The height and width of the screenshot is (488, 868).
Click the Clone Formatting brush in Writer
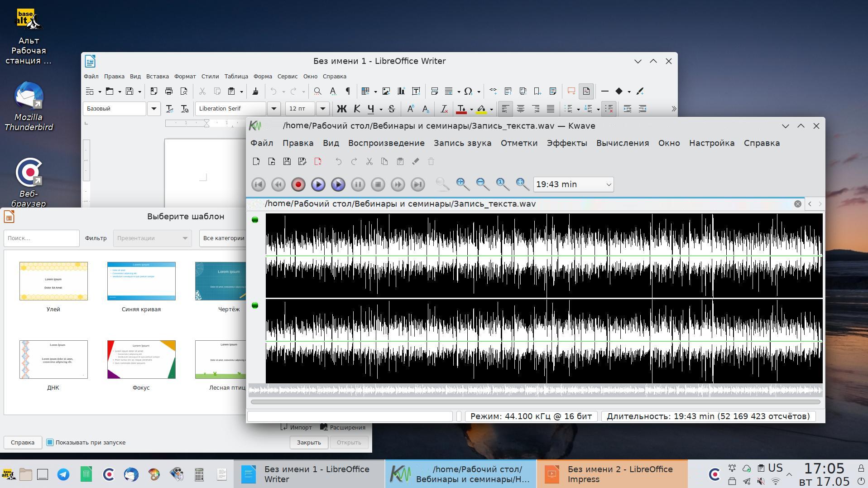point(255,91)
